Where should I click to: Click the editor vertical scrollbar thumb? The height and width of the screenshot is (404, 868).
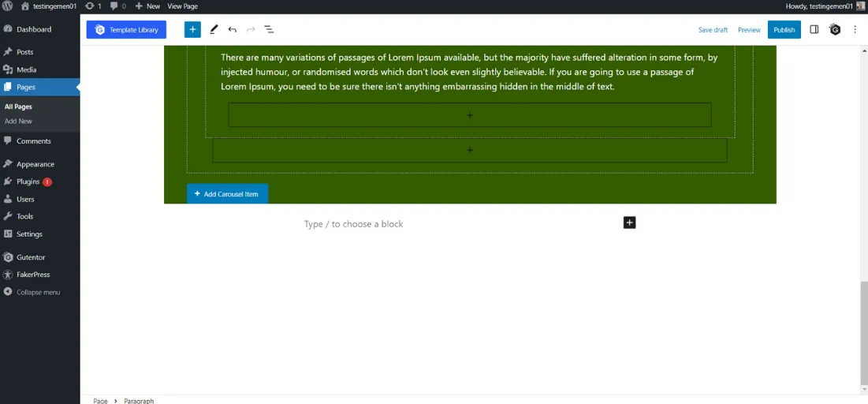coord(863,332)
